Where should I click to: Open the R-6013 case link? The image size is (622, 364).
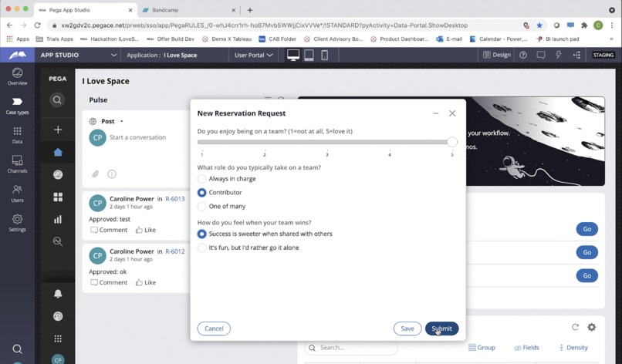tap(175, 199)
